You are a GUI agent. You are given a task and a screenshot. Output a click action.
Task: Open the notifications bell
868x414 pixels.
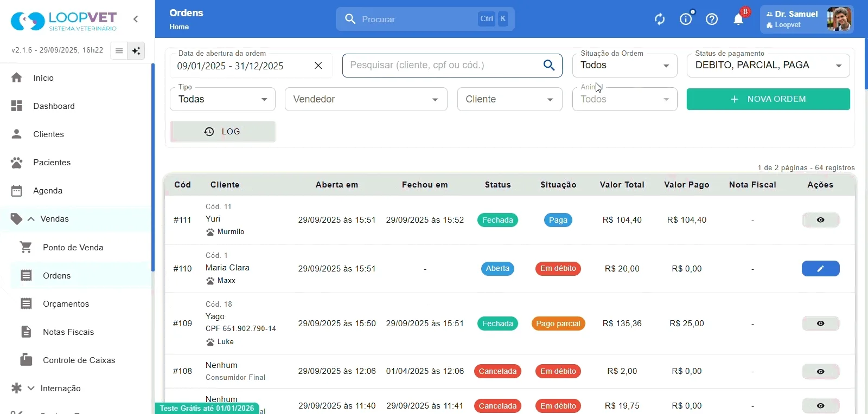(738, 20)
